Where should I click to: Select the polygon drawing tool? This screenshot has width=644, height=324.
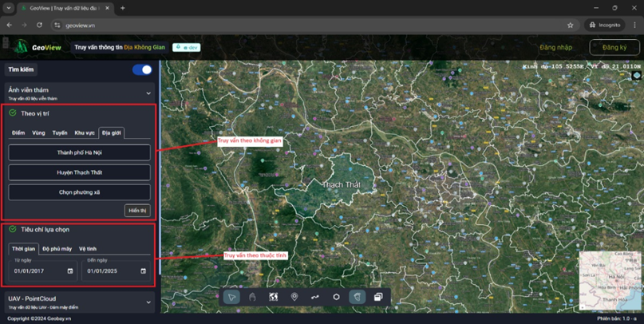tap(336, 297)
